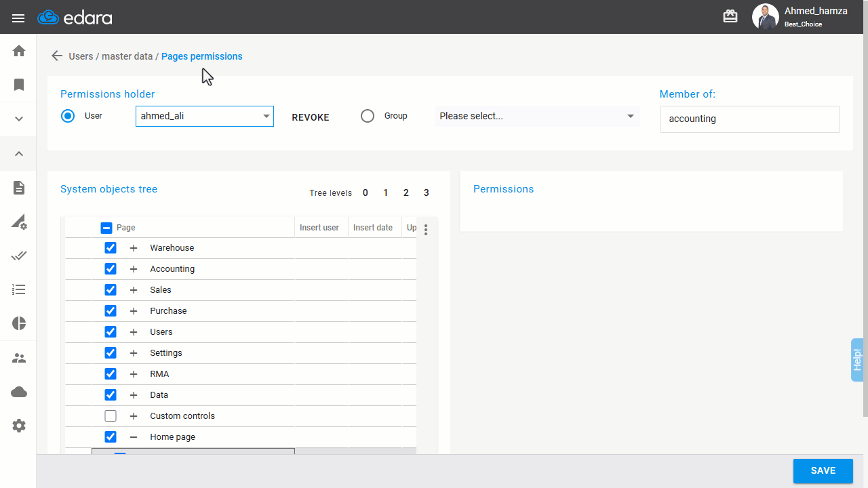Expand the Users tree node

[134, 332]
